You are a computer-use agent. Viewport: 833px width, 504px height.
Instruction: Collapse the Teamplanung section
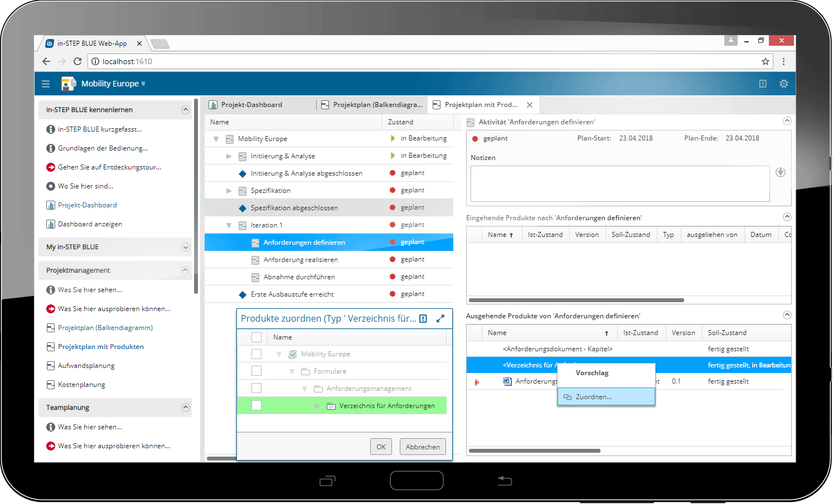(x=185, y=408)
